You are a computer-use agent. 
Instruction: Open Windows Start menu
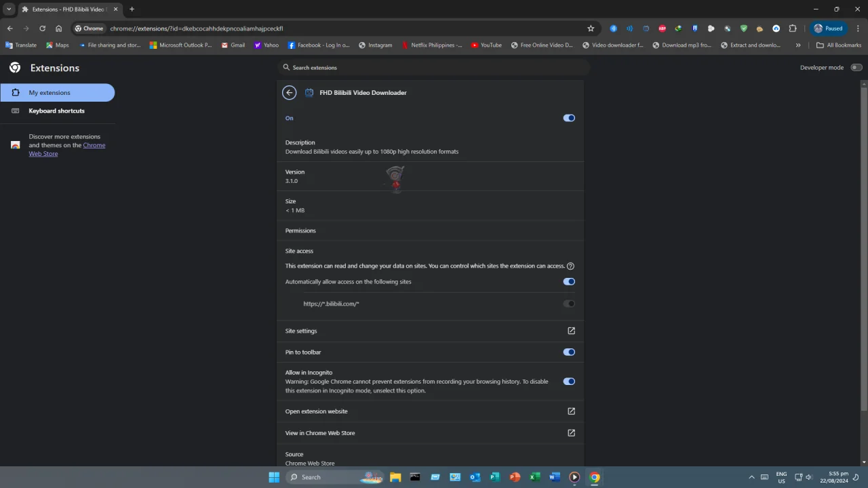pos(274,477)
